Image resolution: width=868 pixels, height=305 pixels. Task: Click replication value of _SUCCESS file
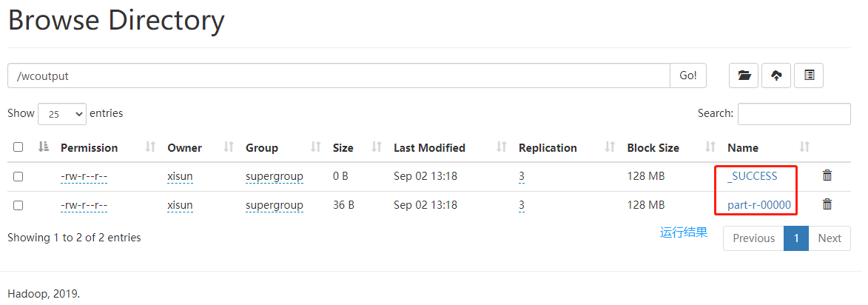[x=522, y=176]
